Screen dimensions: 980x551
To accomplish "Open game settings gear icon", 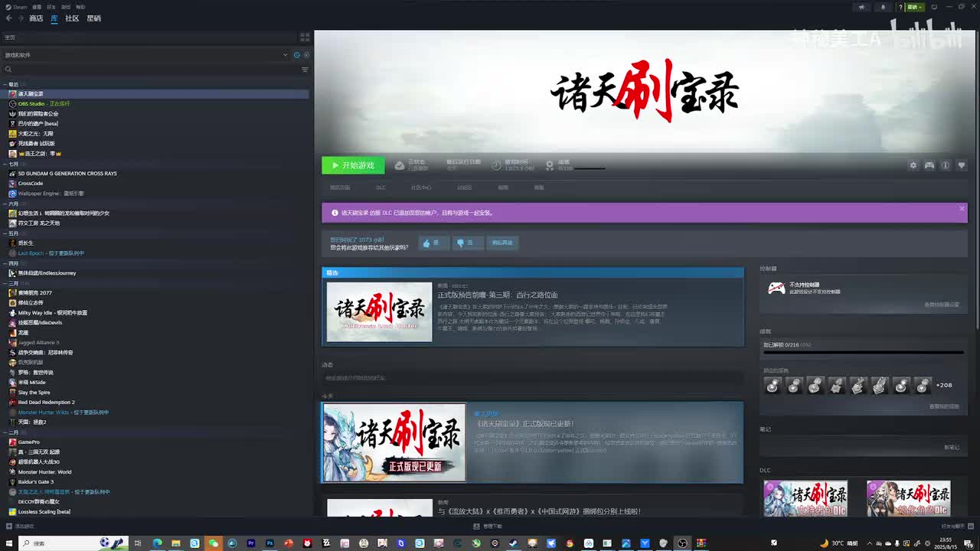I will coord(913,165).
